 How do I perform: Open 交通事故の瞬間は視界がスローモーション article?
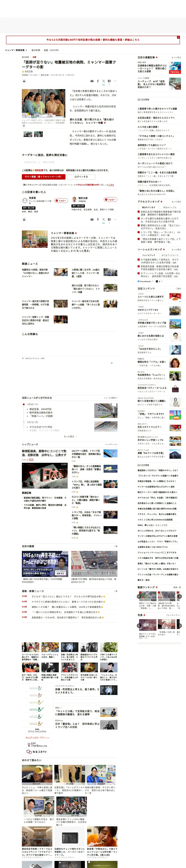tap(152, 68)
